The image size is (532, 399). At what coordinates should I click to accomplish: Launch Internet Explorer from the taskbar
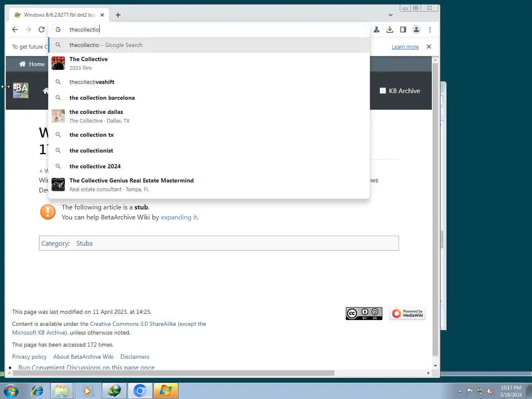click(x=37, y=391)
